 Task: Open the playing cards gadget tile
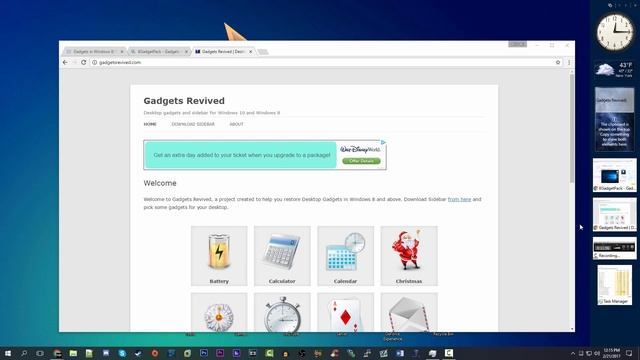[x=345, y=312]
